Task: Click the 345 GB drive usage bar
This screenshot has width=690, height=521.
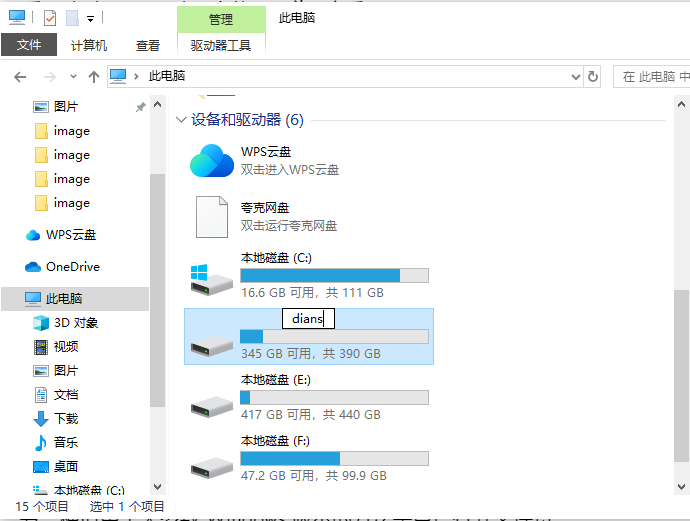Action: coord(334,337)
